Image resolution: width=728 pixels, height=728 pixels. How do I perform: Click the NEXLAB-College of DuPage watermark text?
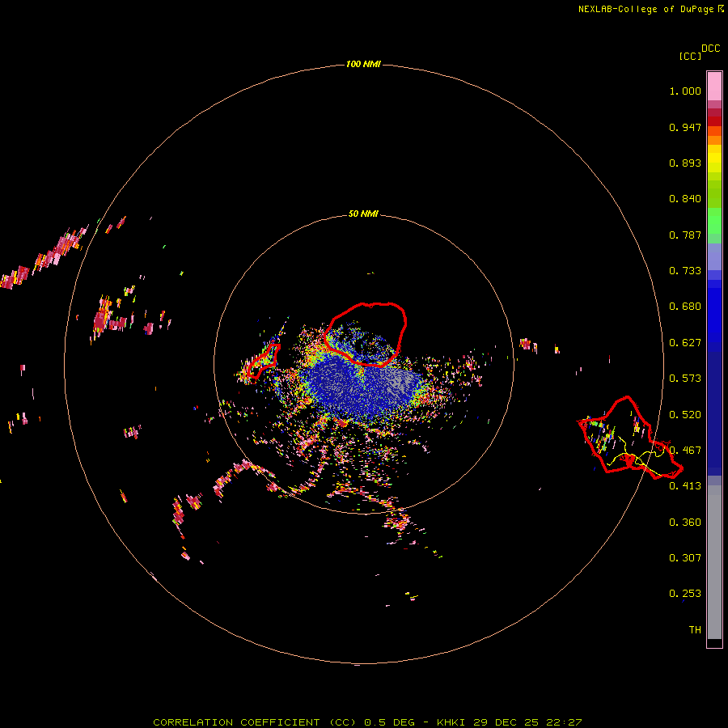(651, 9)
